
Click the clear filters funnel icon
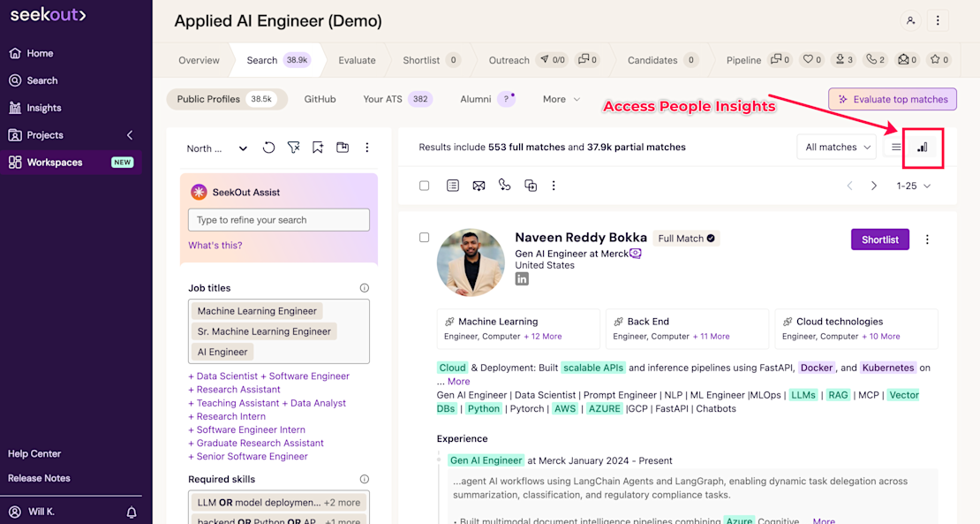coord(293,148)
